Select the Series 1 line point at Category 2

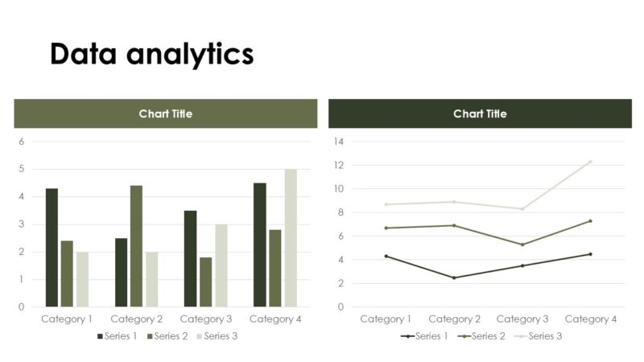(x=454, y=278)
